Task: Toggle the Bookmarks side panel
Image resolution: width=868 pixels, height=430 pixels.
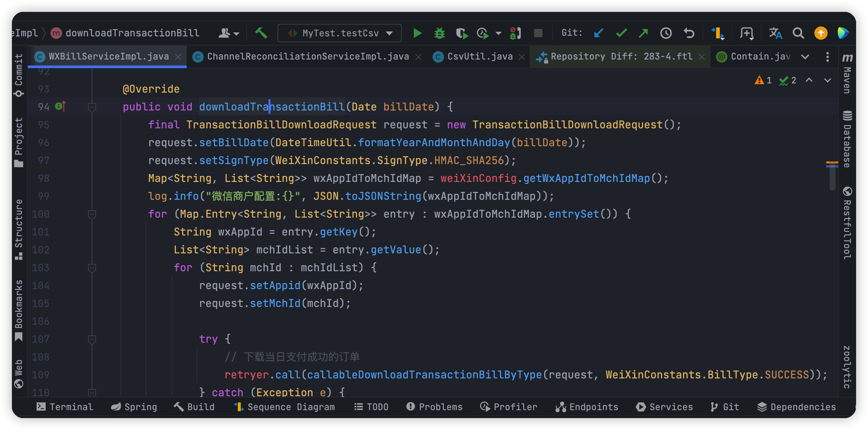Action: click(19, 311)
